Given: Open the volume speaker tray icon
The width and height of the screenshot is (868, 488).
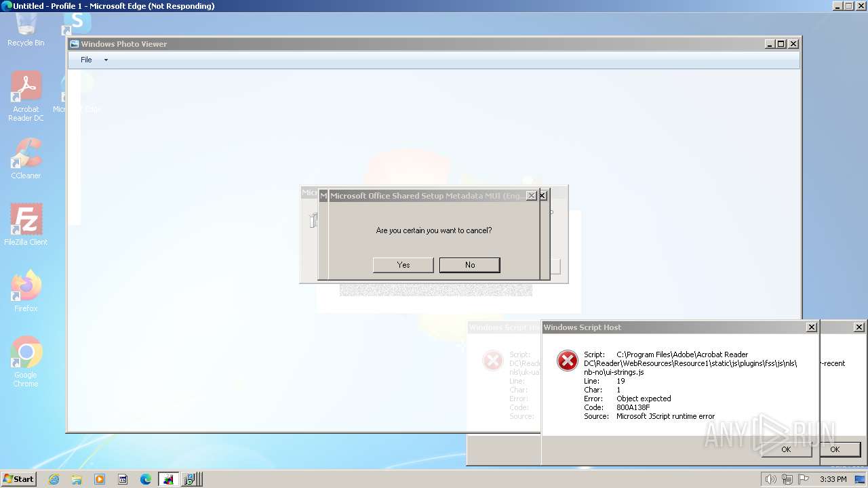Looking at the screenshot, I should point(770,479).
